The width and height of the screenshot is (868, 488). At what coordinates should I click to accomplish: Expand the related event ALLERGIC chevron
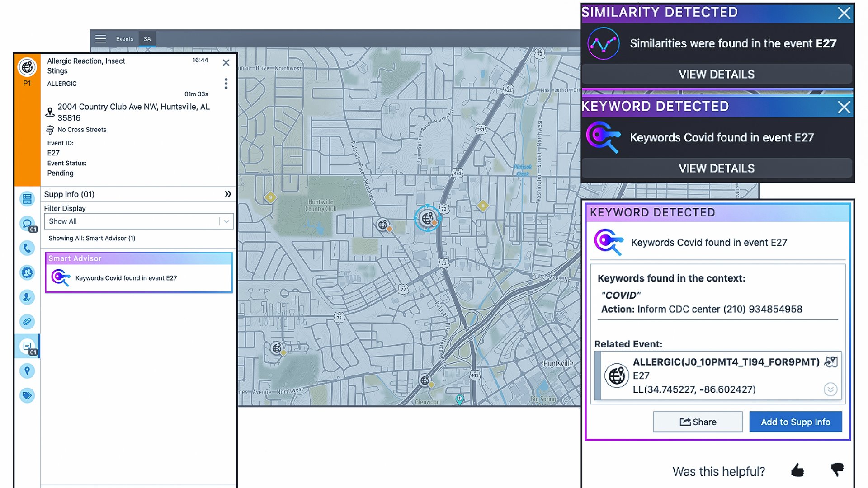(x=830, y=389)
